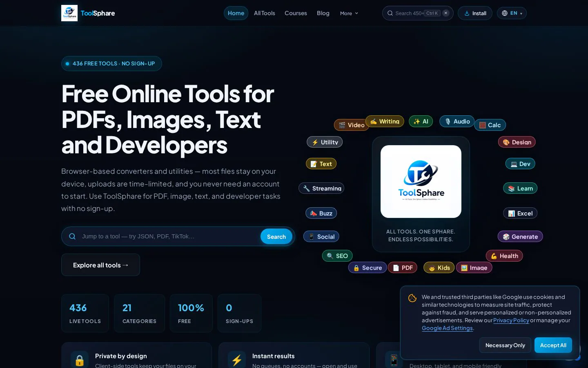
Task: Navigate to Courses
Action: point(296,13)
